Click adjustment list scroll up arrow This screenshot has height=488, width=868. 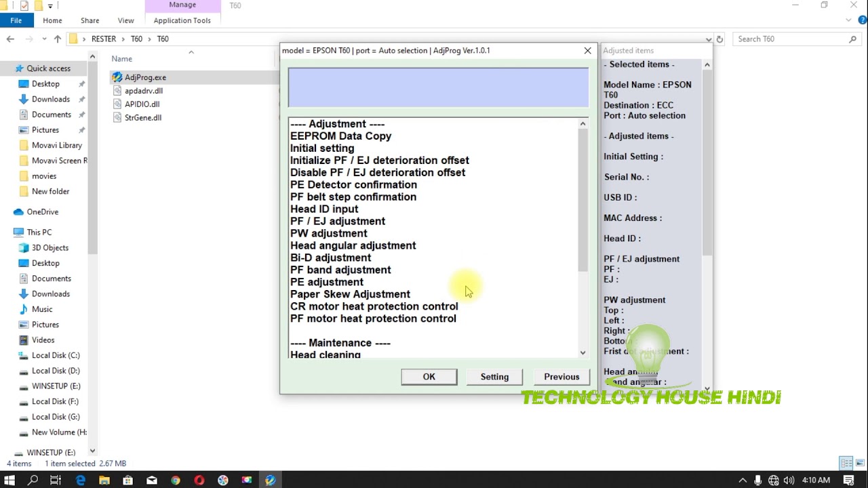(x=583, y=123)
